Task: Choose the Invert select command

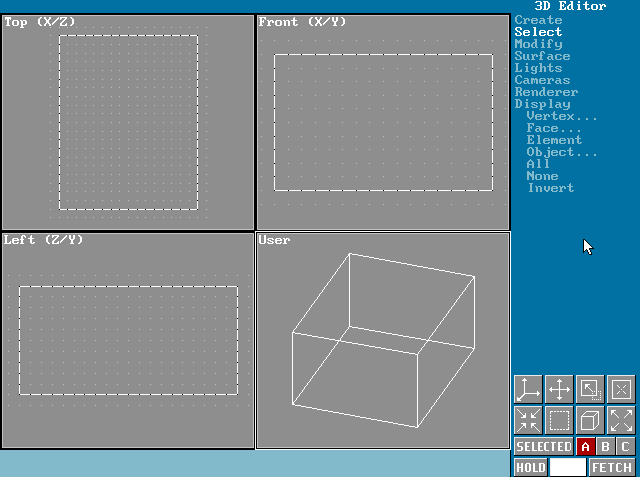Action: pos(551,188)
